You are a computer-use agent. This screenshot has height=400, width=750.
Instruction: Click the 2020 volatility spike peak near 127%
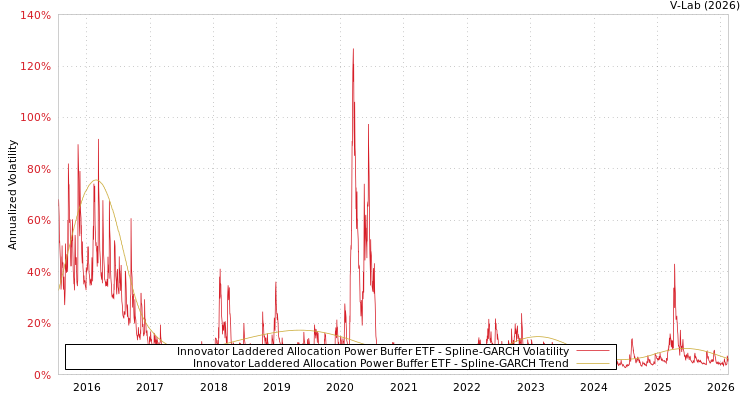[353, 49]
